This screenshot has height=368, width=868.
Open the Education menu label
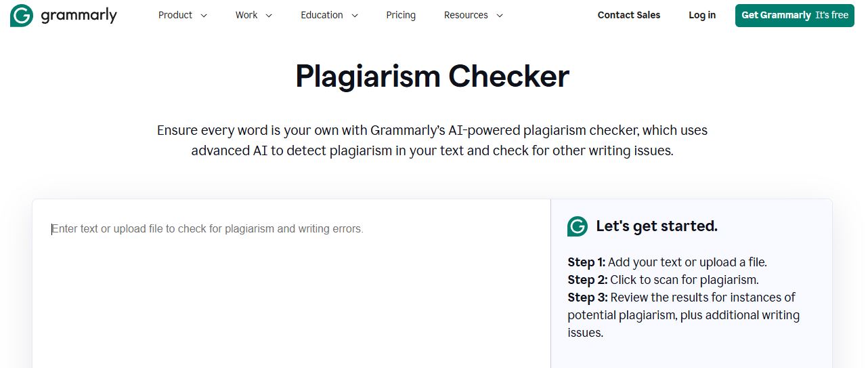tap(322, 15)
